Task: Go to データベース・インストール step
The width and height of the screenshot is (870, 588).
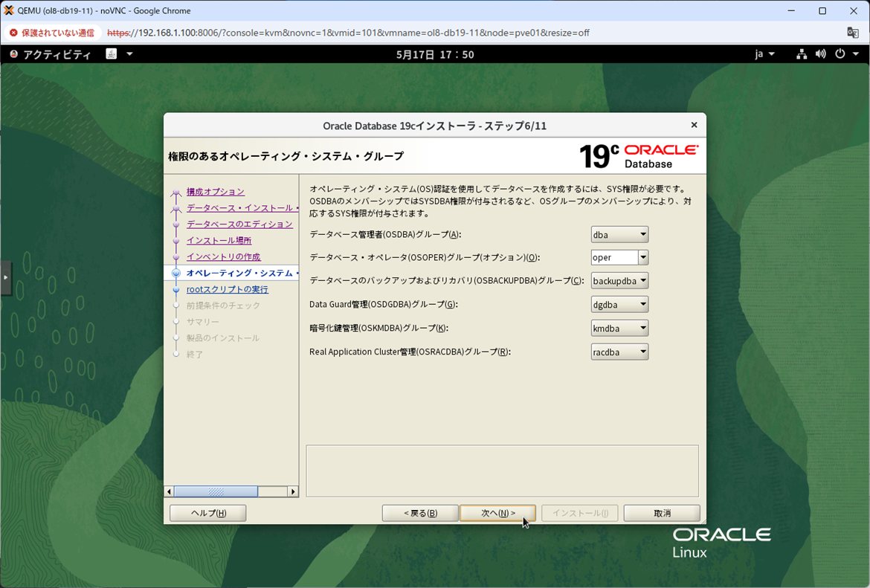Action: (242, 207)
